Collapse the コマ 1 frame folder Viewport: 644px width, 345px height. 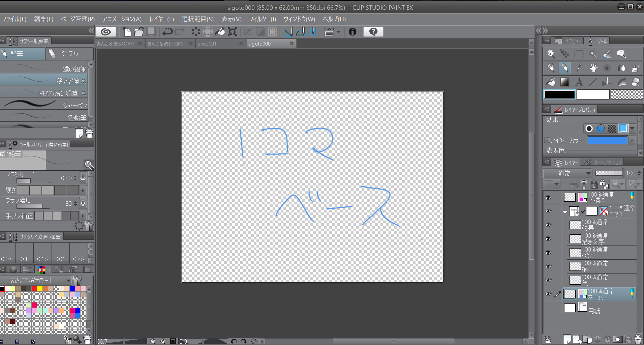pyautogui.click(x=565, y=212)
